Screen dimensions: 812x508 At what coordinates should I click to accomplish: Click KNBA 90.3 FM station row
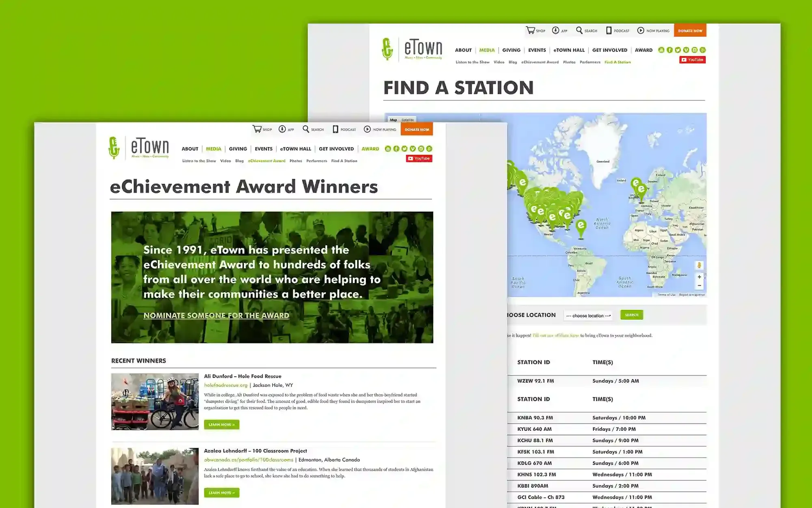[x=607, y=418]
